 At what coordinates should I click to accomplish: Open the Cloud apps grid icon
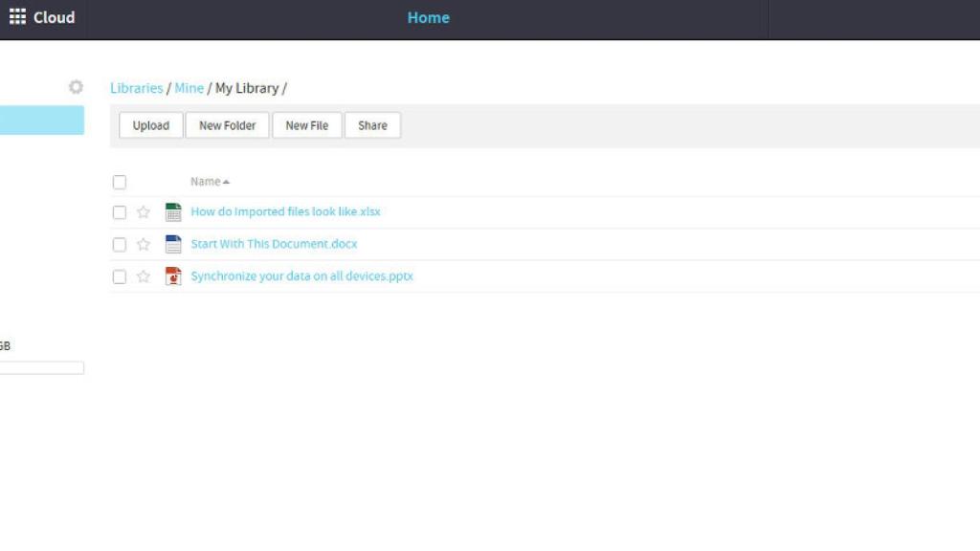(x=17, y=17)
